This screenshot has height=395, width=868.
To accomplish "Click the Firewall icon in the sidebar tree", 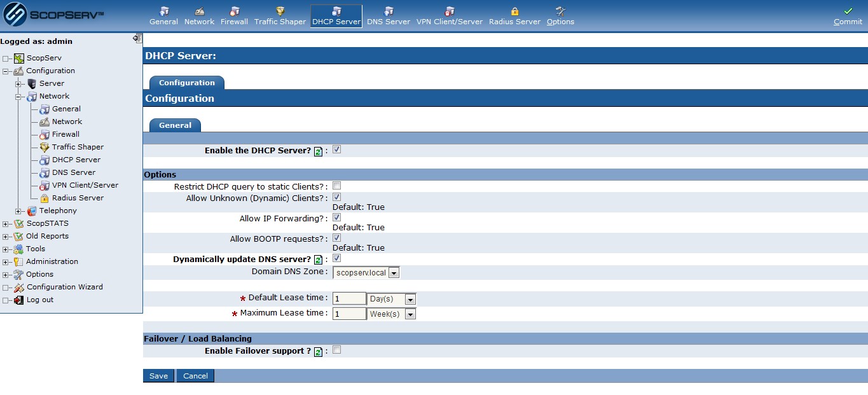I will (x=45, y=134).
